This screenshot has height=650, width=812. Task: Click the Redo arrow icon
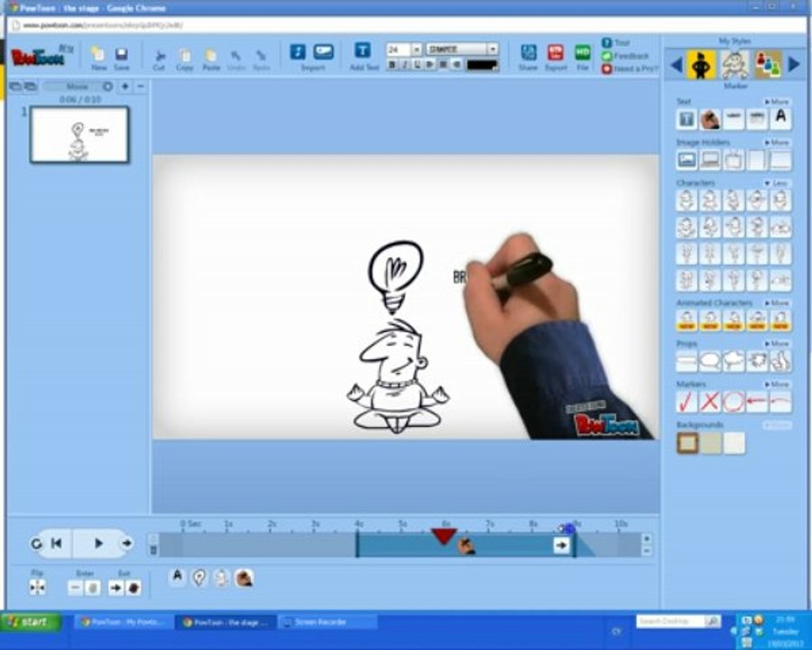tap(261, 55)
